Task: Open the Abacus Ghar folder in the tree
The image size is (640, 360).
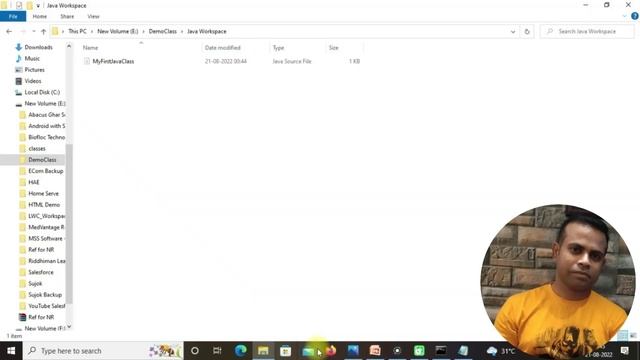Action: [47, 115]
